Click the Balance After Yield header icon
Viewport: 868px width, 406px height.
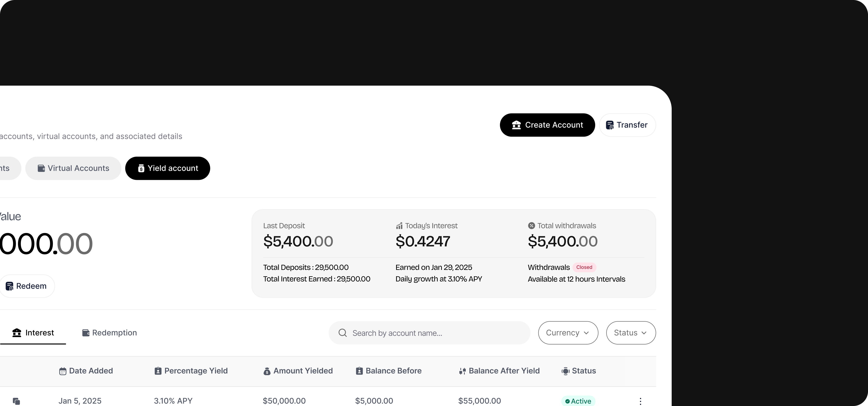coord(462,371)
